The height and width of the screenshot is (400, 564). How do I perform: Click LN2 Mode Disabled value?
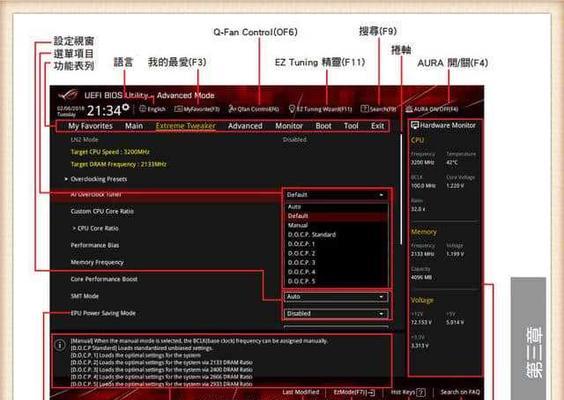[295, 139]
